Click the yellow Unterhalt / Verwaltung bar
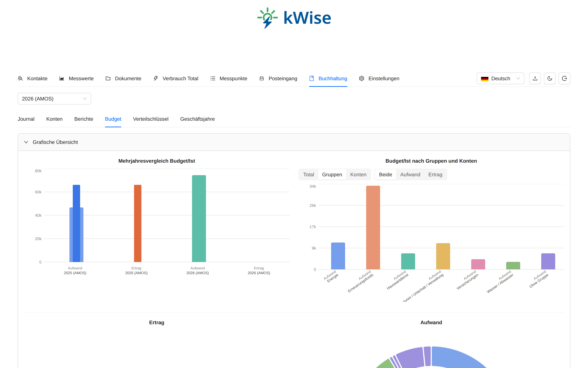The width and height of the screenshot is (588, 368). (x=443, y=256)
